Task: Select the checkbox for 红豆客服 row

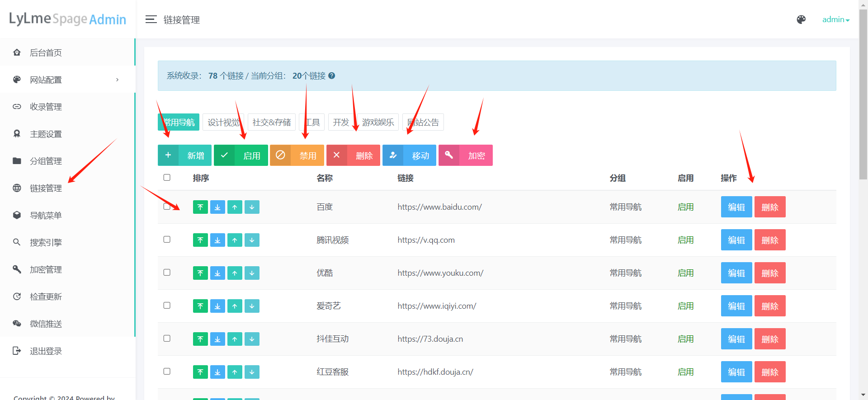Action: [167, 372]
